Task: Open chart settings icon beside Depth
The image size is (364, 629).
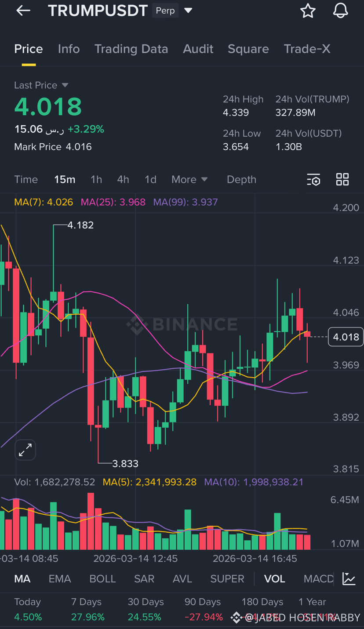Action: (313, 179)
